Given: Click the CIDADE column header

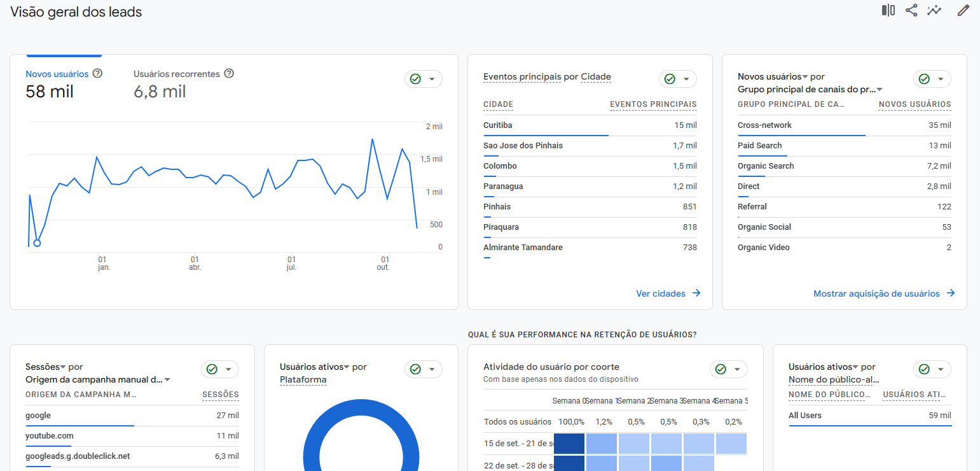Looking at the screenshot, I should [498, 104].
